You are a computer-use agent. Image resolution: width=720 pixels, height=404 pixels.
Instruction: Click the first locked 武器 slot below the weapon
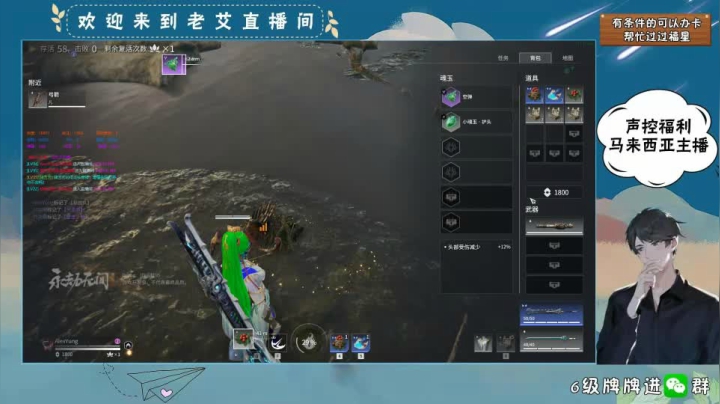pos(554,246)
